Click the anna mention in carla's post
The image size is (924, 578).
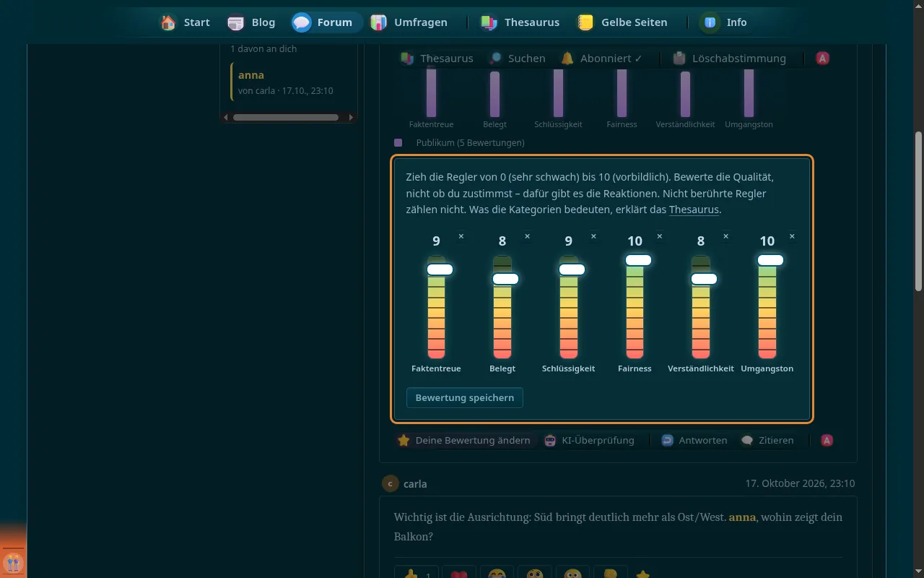pos(742,517)
